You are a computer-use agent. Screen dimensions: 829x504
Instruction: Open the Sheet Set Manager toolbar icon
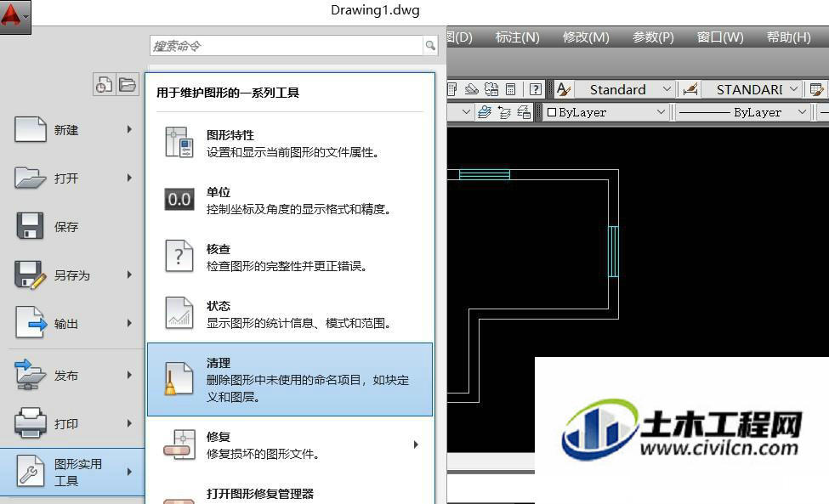pos(471,89)
